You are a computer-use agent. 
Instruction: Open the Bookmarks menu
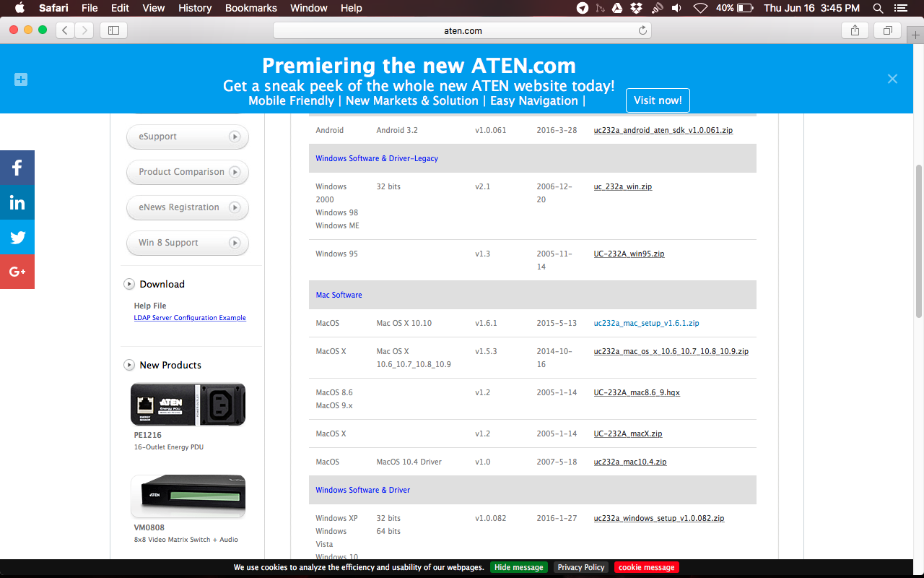(251, 8)
